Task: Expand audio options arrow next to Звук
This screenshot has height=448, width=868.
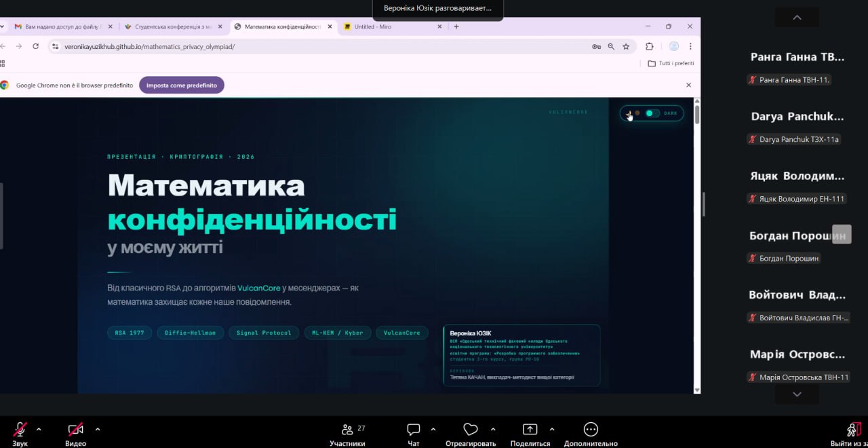Action: click(x=39, y=429)
